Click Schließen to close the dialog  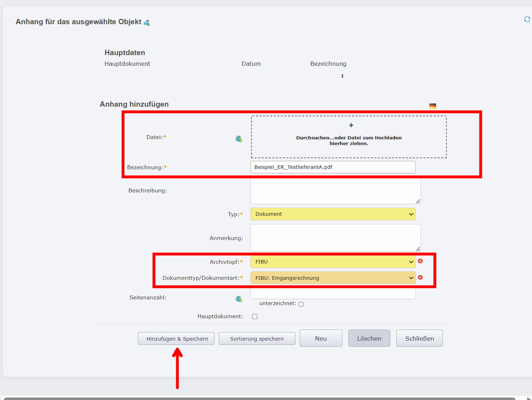click(x=419, y=338)
